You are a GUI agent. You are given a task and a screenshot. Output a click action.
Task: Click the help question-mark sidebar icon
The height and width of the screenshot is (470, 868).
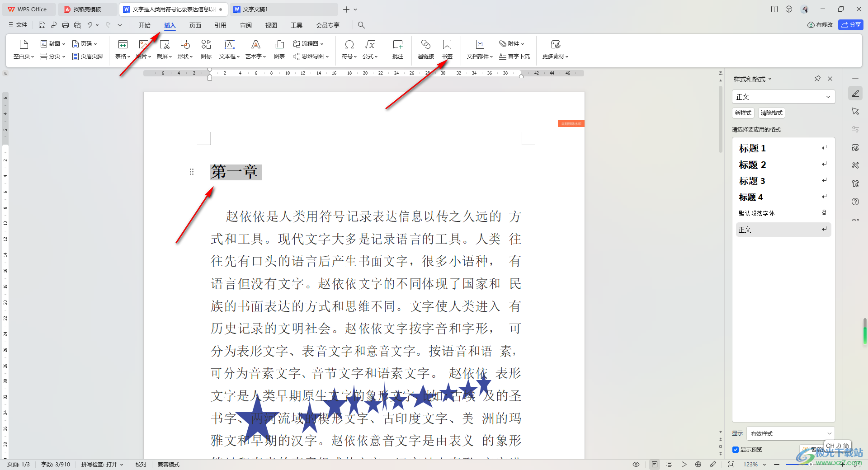pyautogui.click(x=855, y=202)
